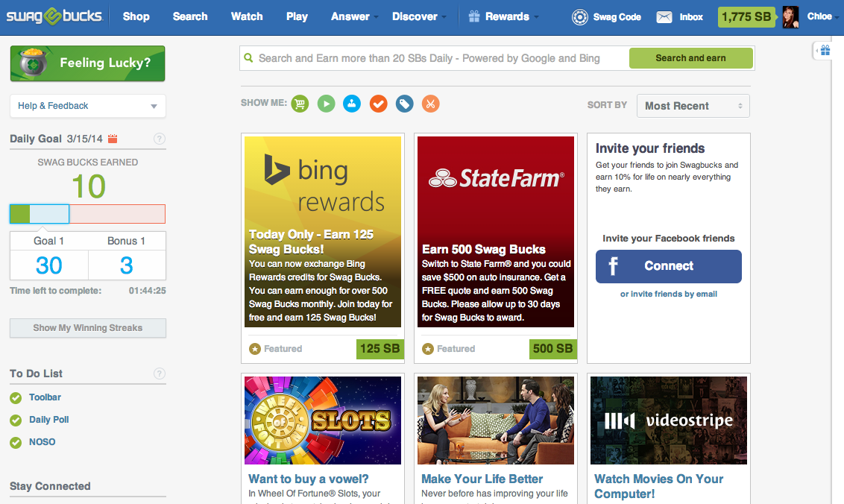Open the Inbox envelope icon
Screen dimensions: 844x504
(664, 17)
